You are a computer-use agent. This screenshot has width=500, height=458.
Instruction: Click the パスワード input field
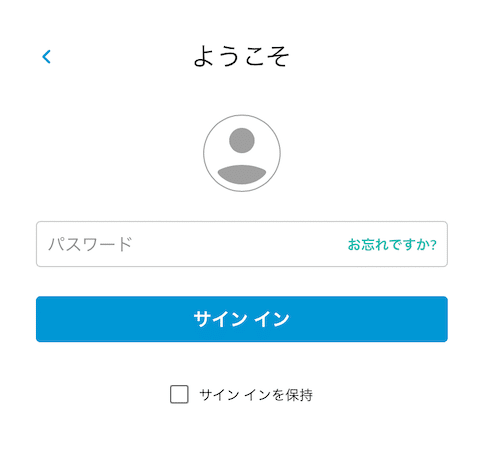(242, 244)
